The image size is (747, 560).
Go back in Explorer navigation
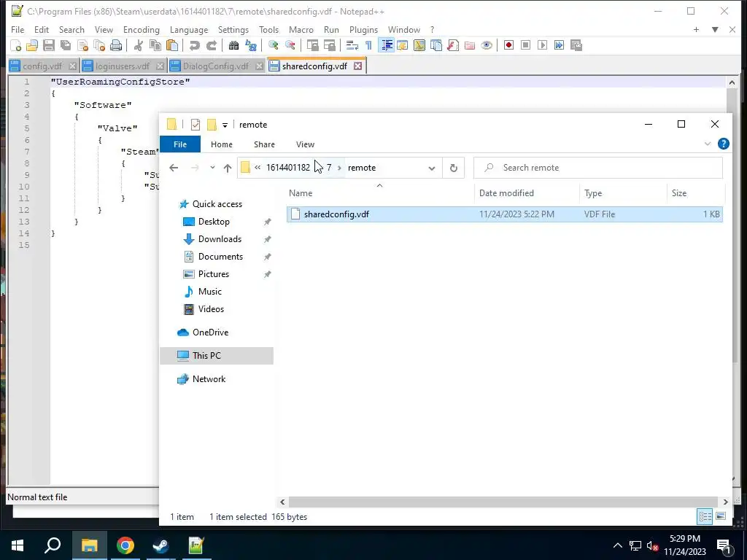174,168
